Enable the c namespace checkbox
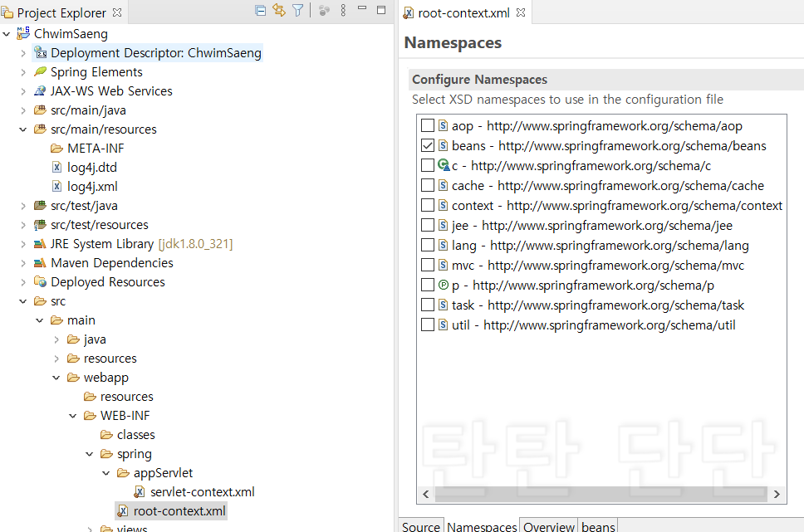The width and height of the screenshot is (804, 532). pos(428,165)
